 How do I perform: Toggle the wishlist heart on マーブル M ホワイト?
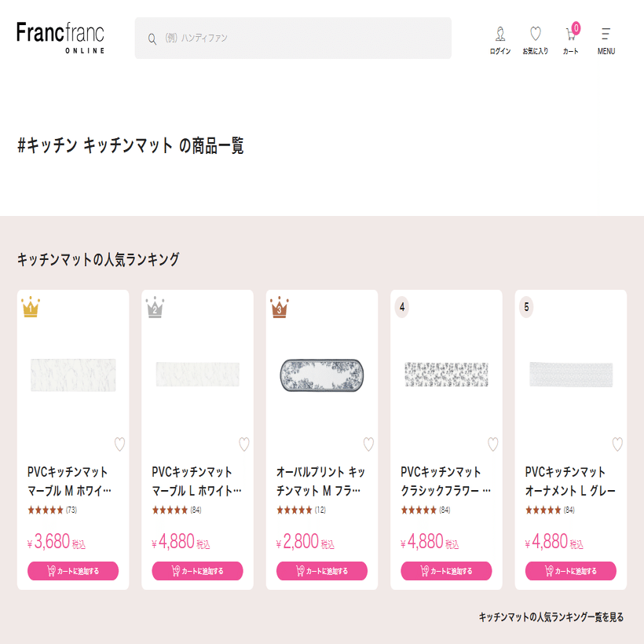point(119,444)
